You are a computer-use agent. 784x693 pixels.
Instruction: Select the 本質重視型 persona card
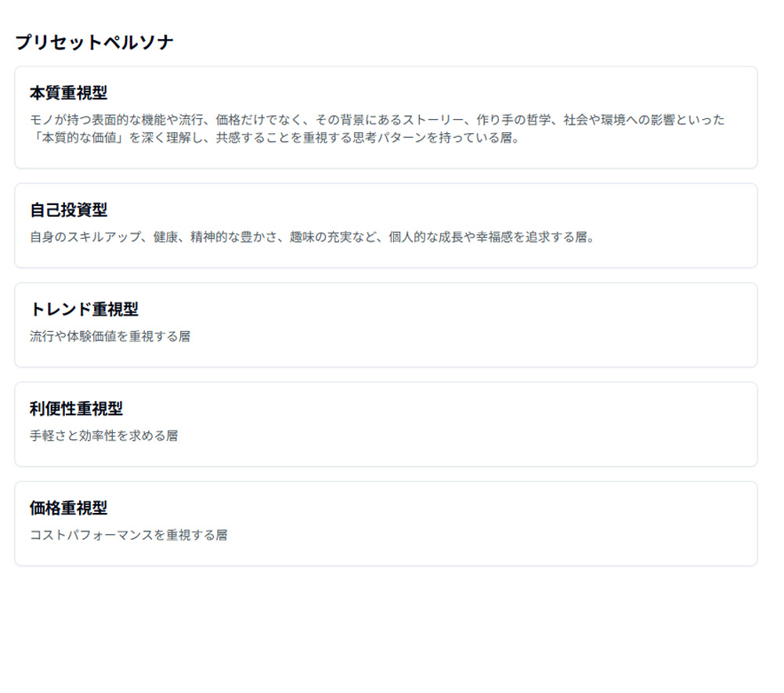click(x=385, y=117)
